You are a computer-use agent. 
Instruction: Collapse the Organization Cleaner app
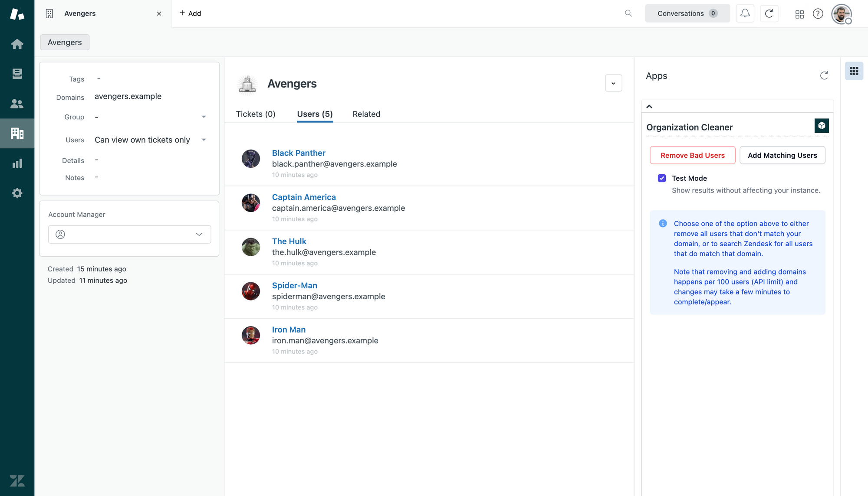coord(649,107)
